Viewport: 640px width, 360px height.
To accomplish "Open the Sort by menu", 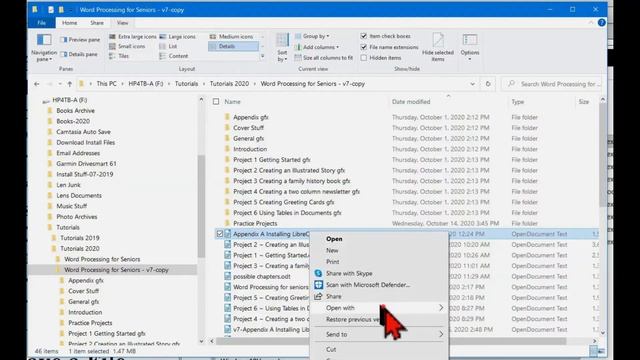I will (282, 47).
